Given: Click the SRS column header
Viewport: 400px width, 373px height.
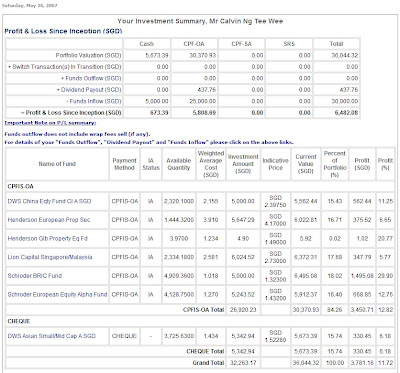Looking at the screenshot, I should click(289, 44).
